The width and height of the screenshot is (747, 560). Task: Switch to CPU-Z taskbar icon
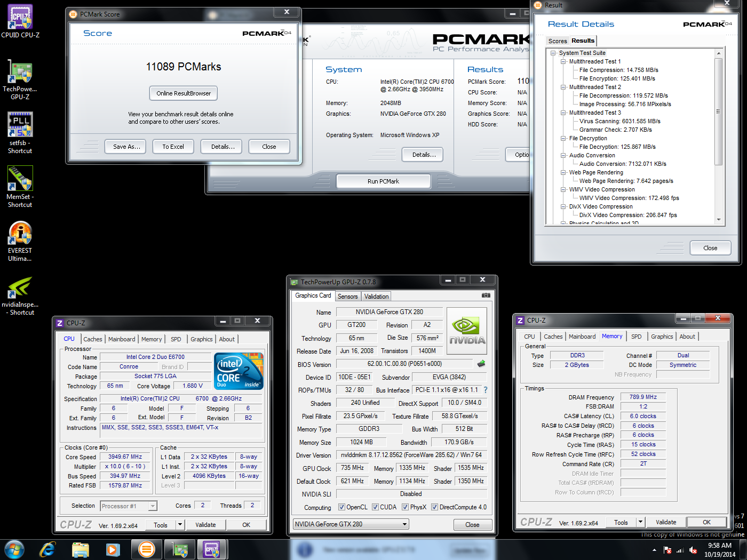(212, 549)
